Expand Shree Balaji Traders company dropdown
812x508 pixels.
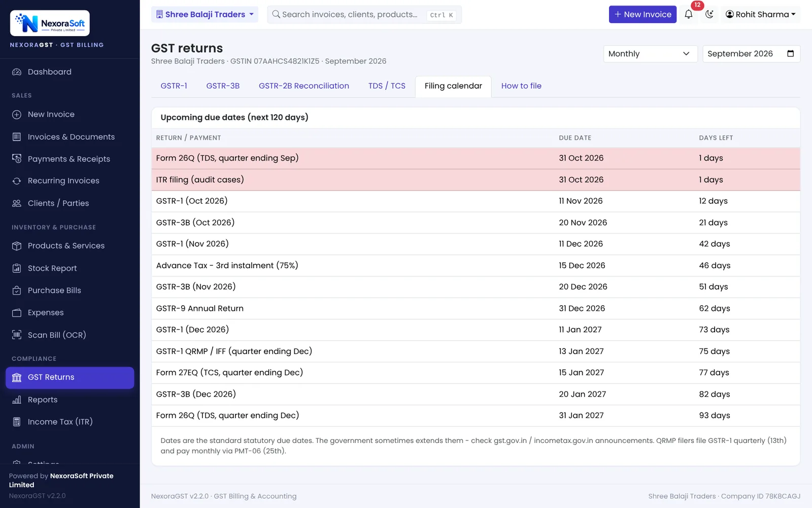coord(205,14)
